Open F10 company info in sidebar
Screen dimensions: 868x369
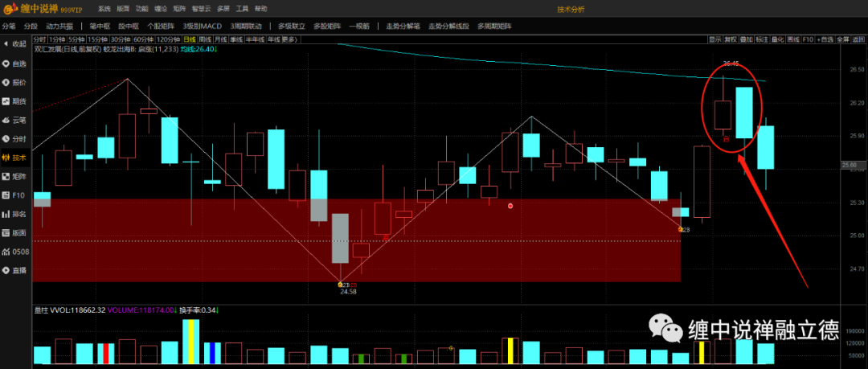click(14, 195)
